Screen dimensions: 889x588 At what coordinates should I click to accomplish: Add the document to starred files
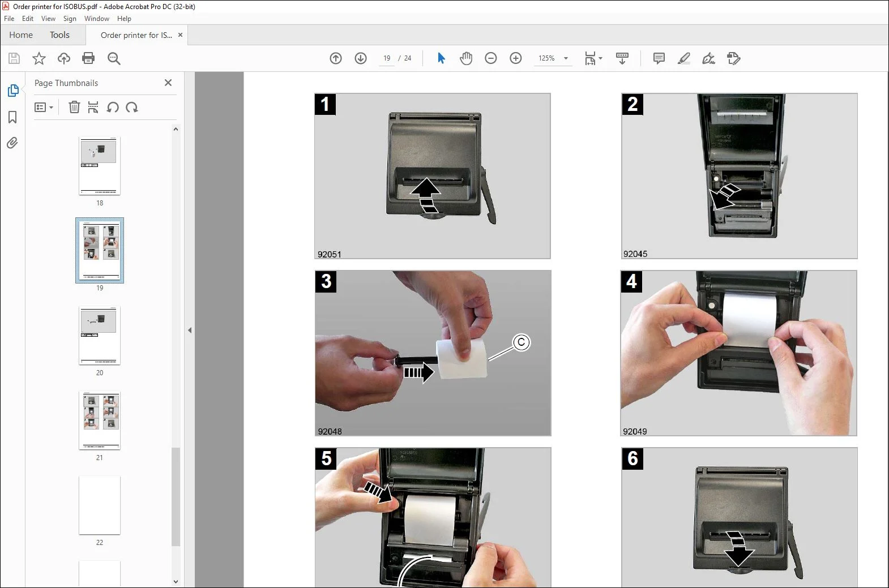(x=39, y=58)
